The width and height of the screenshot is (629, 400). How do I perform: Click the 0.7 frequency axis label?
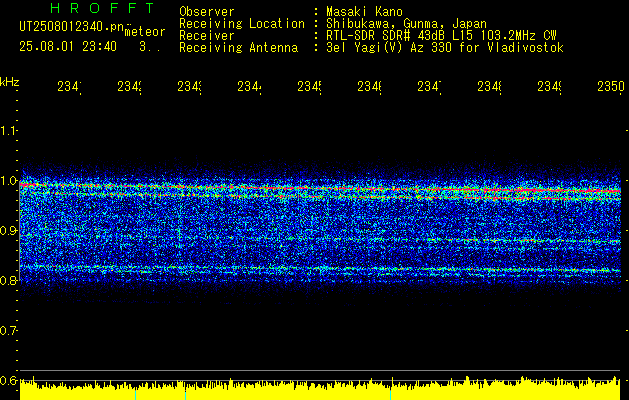[8, 330]
